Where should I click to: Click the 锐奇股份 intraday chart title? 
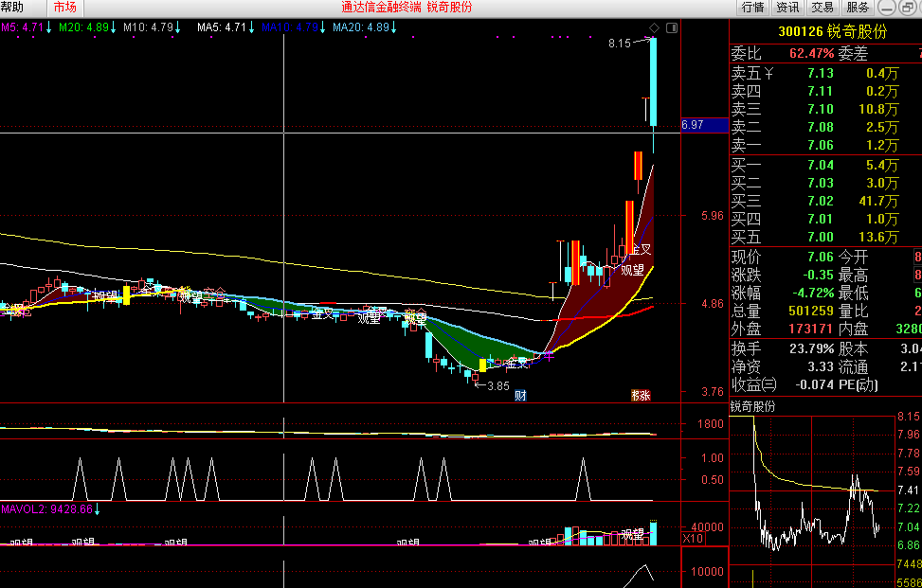coord(753,406)
